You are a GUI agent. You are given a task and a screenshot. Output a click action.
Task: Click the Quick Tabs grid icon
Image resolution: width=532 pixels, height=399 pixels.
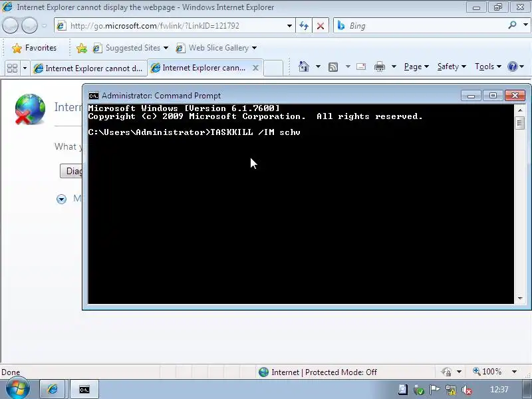[x=12, y=68]
